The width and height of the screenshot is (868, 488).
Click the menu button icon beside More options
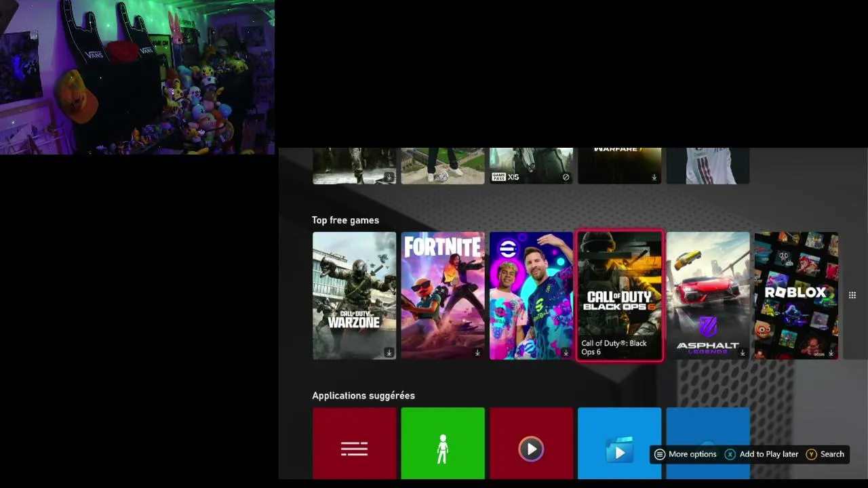point(660,454)
